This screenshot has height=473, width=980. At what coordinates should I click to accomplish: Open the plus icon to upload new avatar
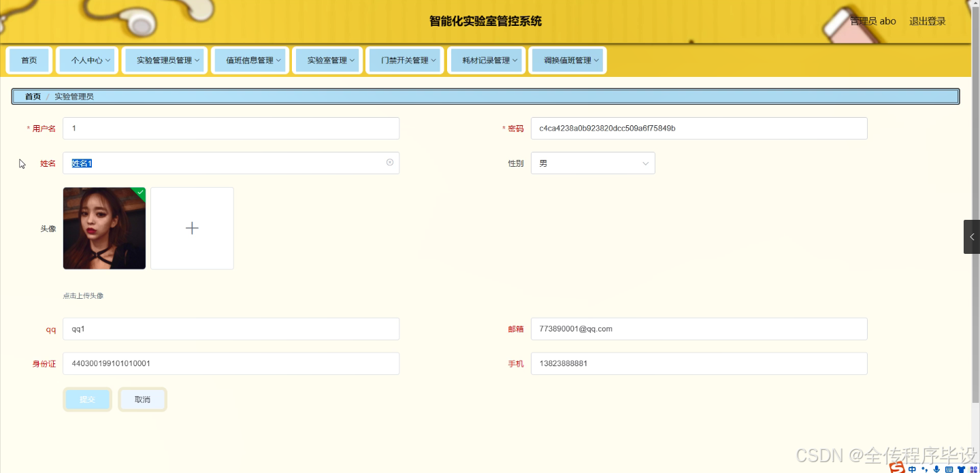(192, 228)
